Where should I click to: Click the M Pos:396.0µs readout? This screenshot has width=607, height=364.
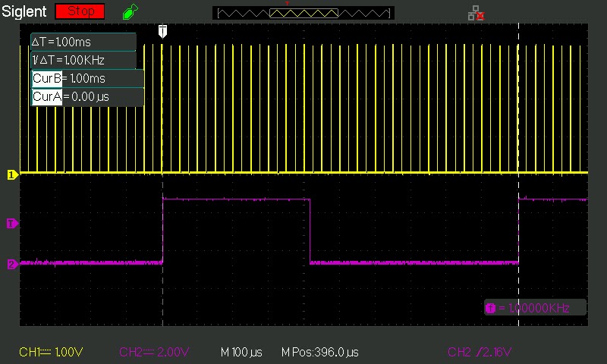(319, 353)
